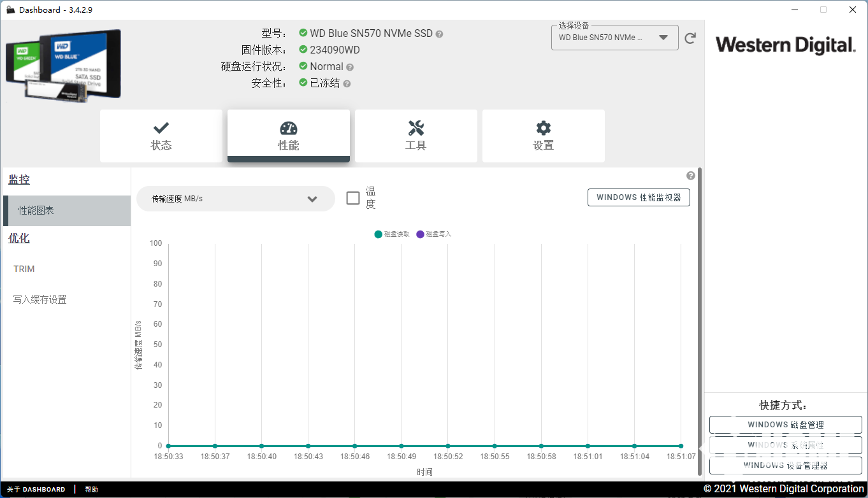Click the 监控 section heading
Image resolution: width=868 pixels, height=498 pixels.
tap(19, 180)
